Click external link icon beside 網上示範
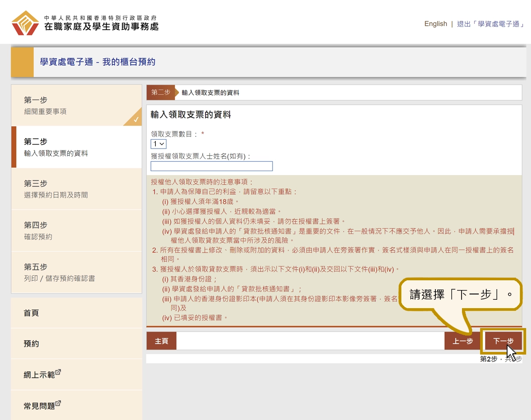The width and height of the screenshot is (531, 420). [x=58, y=373]
